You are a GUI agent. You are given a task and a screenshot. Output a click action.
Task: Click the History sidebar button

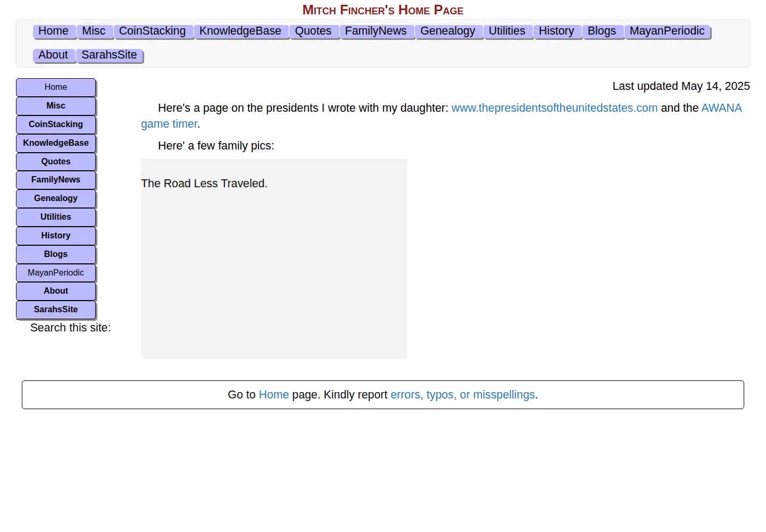[56, 236]
